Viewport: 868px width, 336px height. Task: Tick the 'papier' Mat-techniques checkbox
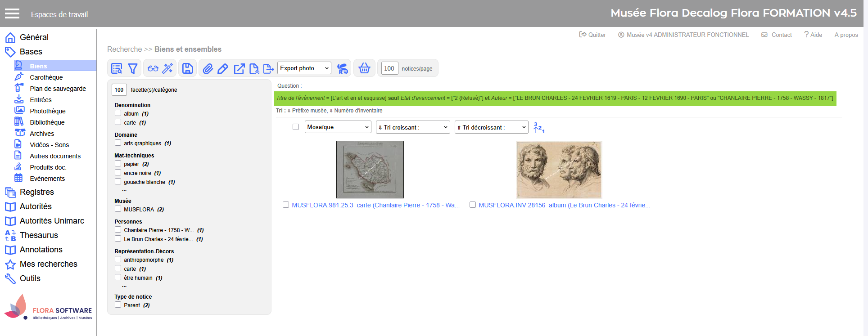click(118, 164)
